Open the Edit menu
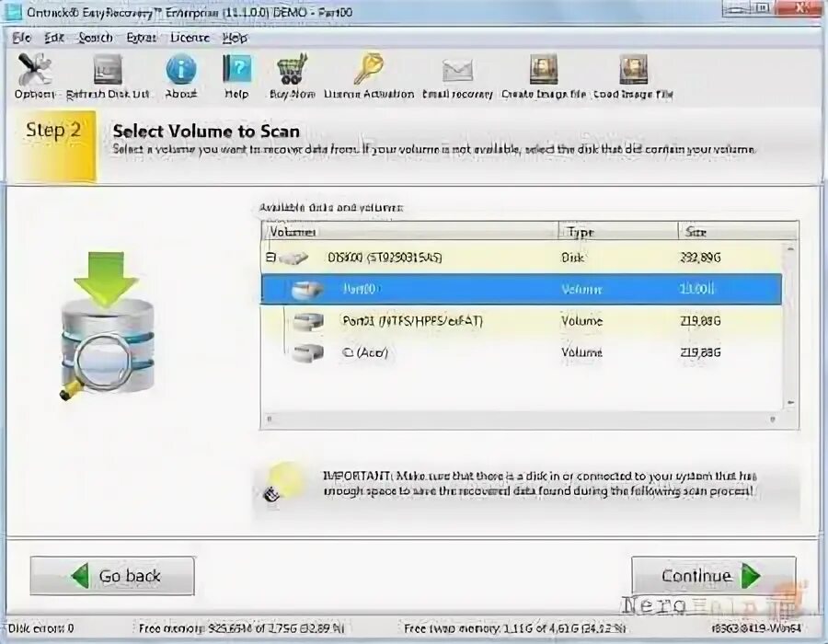 point(54,38)
